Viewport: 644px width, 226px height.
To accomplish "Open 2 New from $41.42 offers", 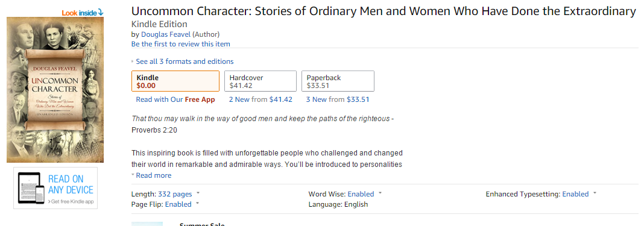I will pos(260,99).
